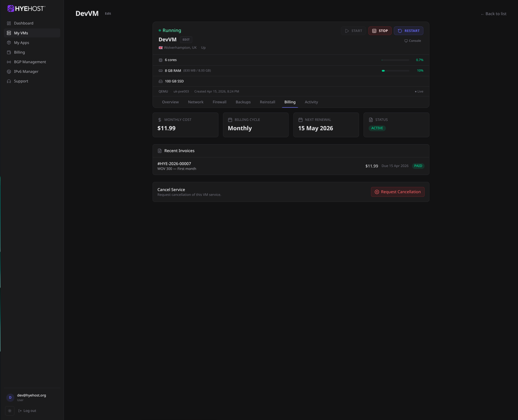The width and height of the screenshot is (518, 420).
Task: Open the Dashboard from the sidebar
Action: 24,23
